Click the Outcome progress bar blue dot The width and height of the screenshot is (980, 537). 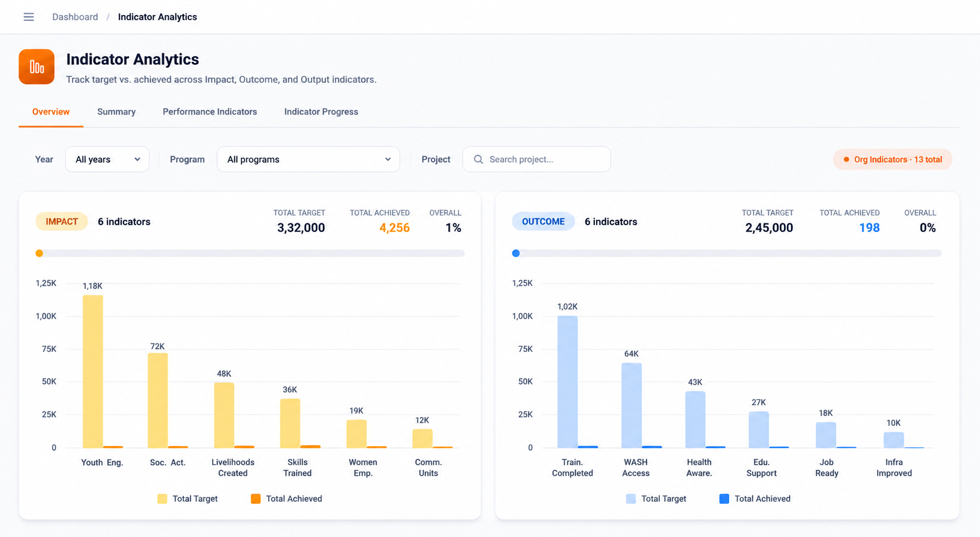click(516, 253)
